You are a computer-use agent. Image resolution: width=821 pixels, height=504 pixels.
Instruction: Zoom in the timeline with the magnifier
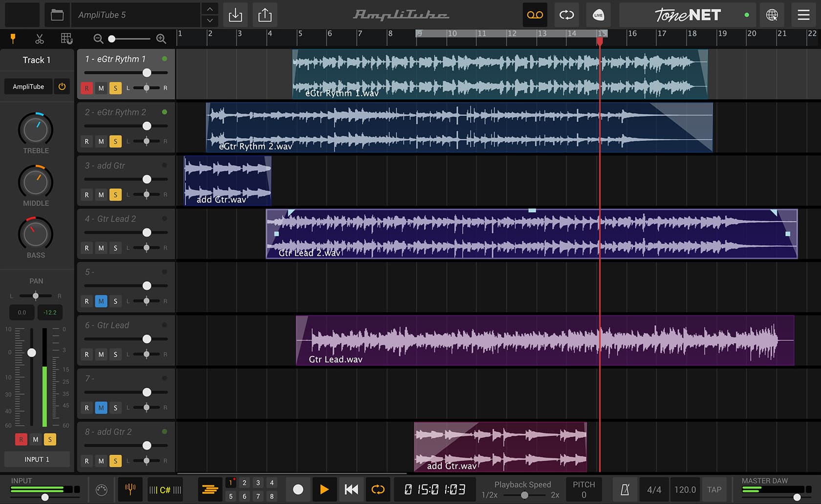click(x=160, y=39)
